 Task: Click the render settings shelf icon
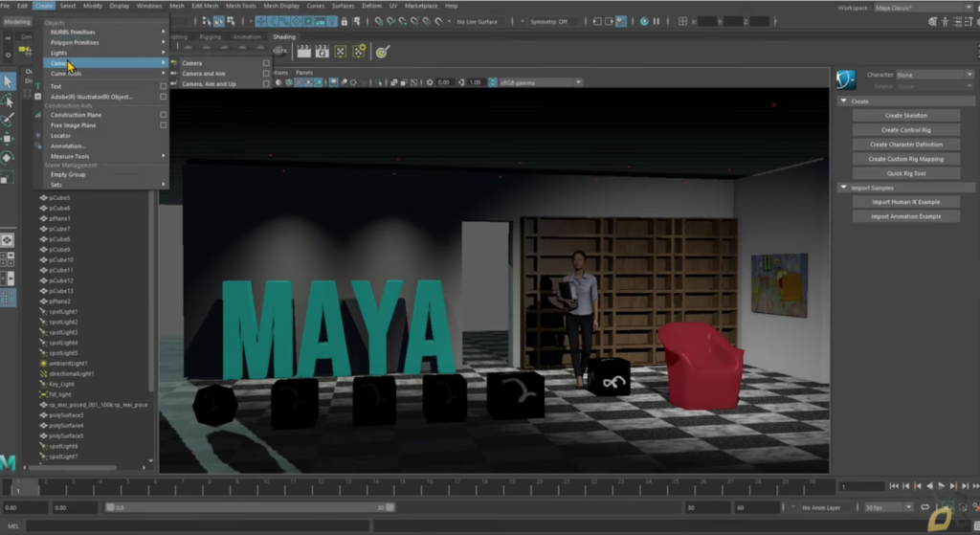coord(340,52)
